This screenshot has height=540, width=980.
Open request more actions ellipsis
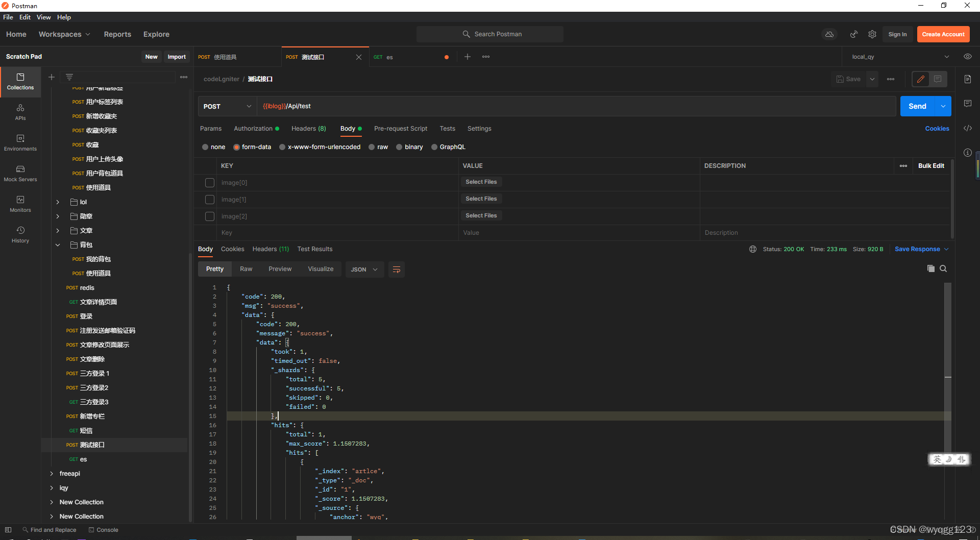point(891,79)
